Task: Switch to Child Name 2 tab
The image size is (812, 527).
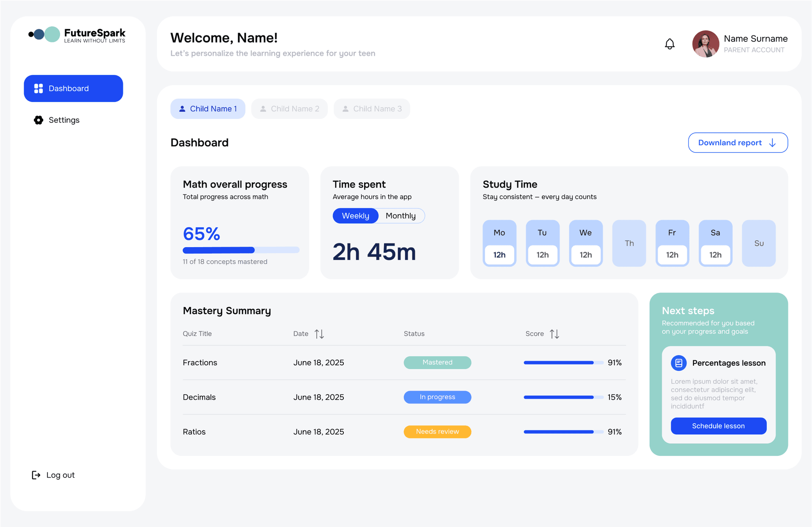Action: click(289, 109)
